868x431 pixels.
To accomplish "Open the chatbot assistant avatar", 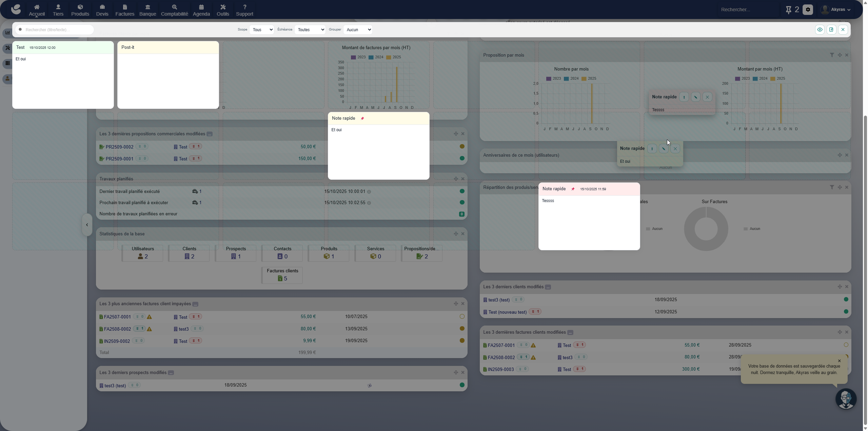I will coord(846,399).
